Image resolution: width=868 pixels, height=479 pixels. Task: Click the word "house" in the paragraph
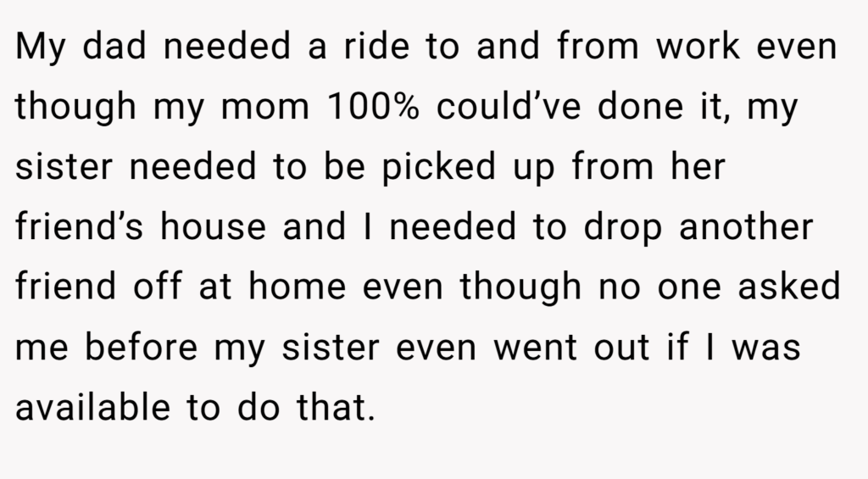pos(213,226)
